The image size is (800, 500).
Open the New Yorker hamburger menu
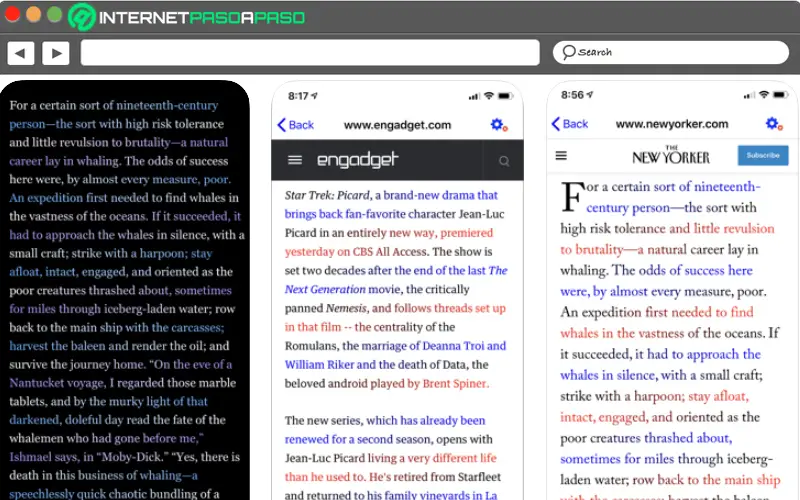point(561,155)
